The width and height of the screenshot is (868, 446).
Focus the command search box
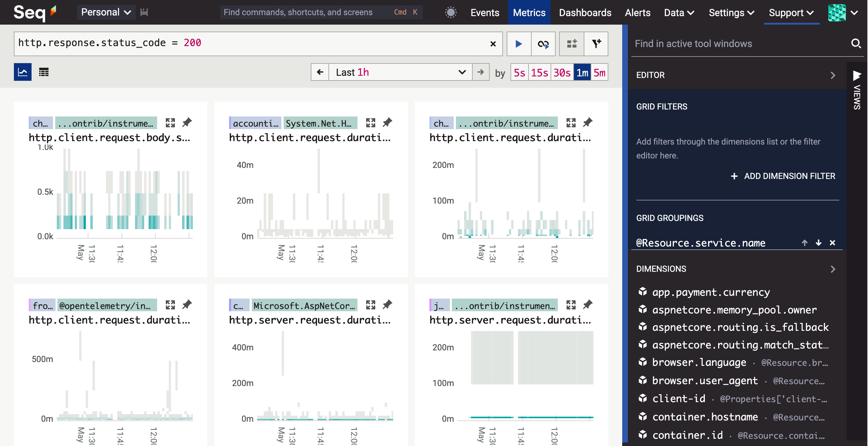[x=321, y=13]
